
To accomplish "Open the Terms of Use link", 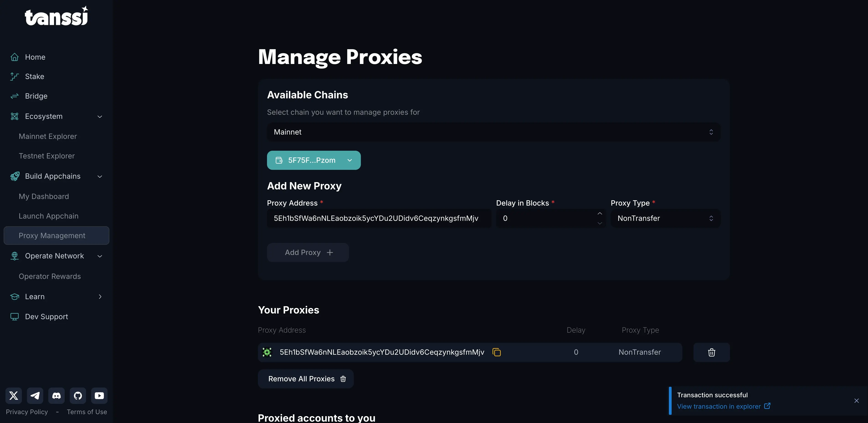I will pos(87,412).
